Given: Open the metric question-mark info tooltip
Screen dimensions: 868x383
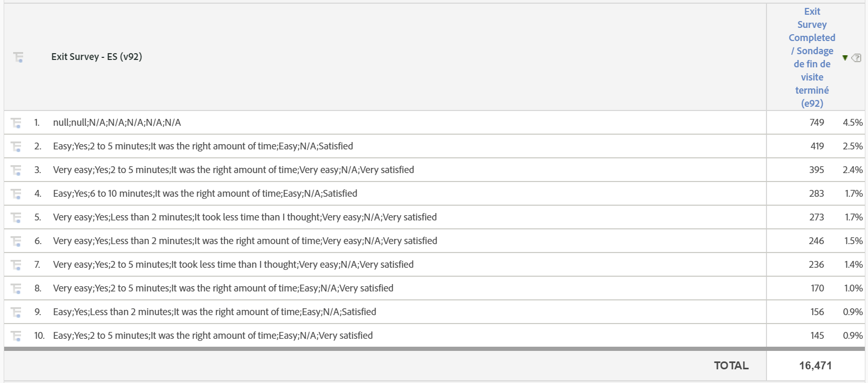Looking at the screenshot, I should click(x=856, y=58).
